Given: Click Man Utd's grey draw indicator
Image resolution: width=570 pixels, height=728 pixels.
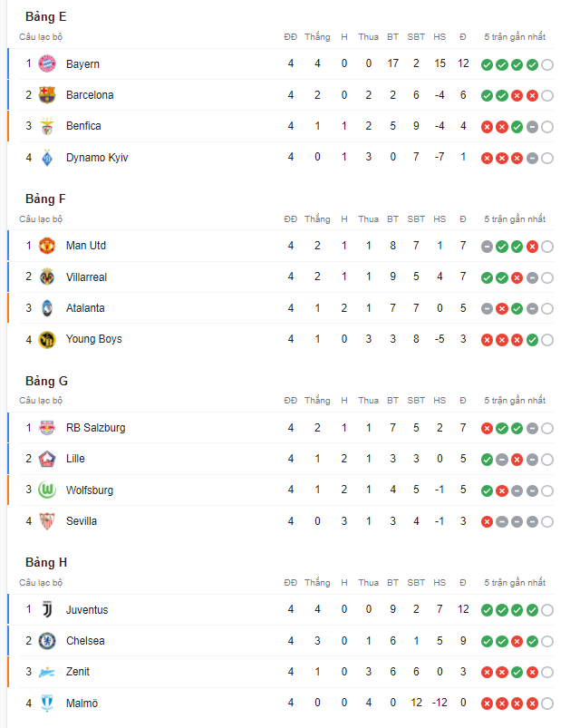Looking at the screenshot, I should tap(487, 247).
